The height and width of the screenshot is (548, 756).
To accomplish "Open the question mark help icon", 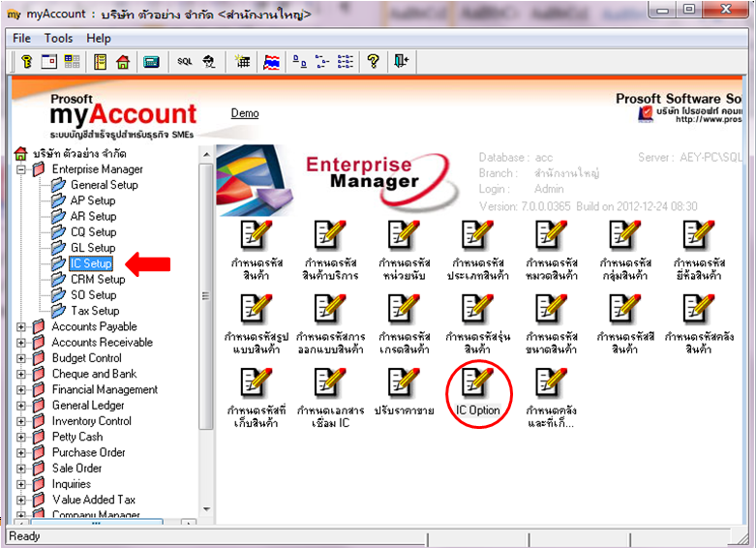I will (x=373, y=62).
